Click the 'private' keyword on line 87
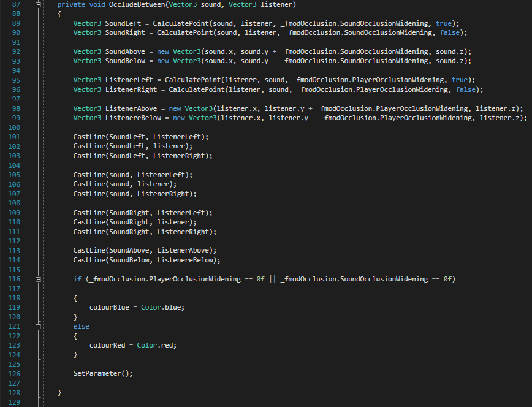Screen dimensions: 532x407 click(x=71, y=5)
